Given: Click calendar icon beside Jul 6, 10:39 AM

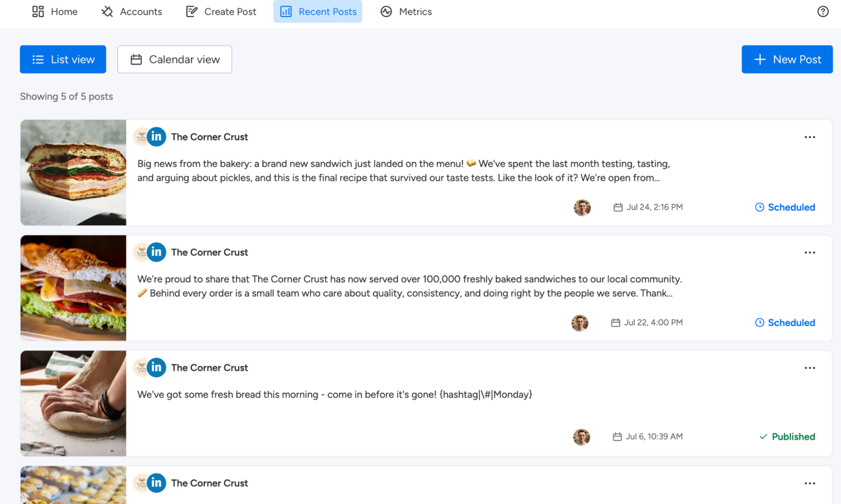Looking at the screenshot, I should pyautogui.click(x=617, y=437).
